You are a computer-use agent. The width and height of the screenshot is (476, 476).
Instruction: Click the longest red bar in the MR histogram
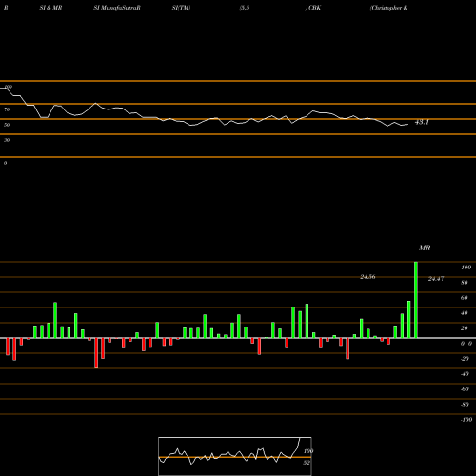pyautogui.click(x=96, y=353)
